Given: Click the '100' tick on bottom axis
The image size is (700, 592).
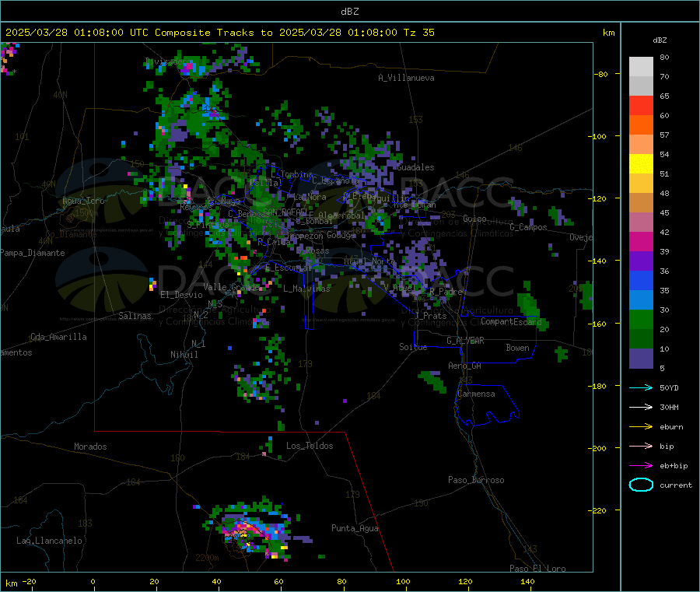Looking at the screenshot, I should [403, 581].
